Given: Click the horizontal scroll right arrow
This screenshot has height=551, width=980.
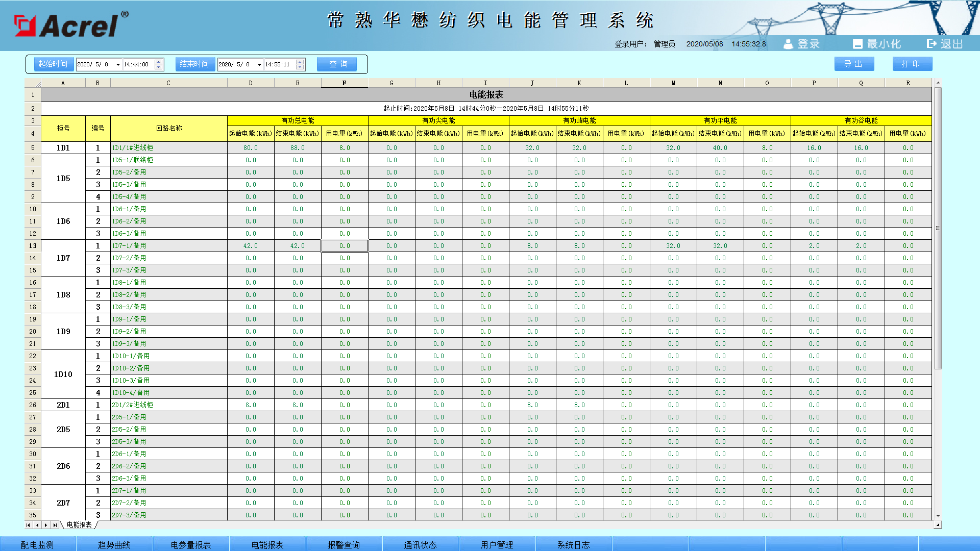Looking at the screenshot, I should (938, 525).
